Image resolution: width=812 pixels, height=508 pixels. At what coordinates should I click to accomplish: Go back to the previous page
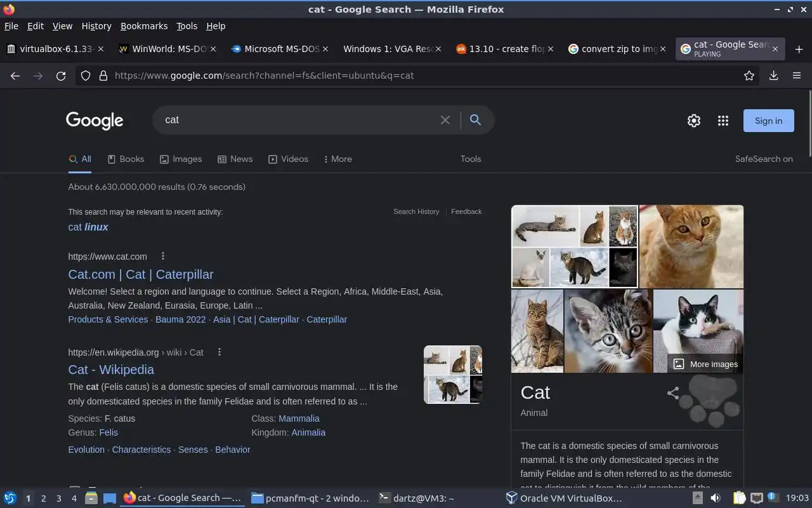15,76
